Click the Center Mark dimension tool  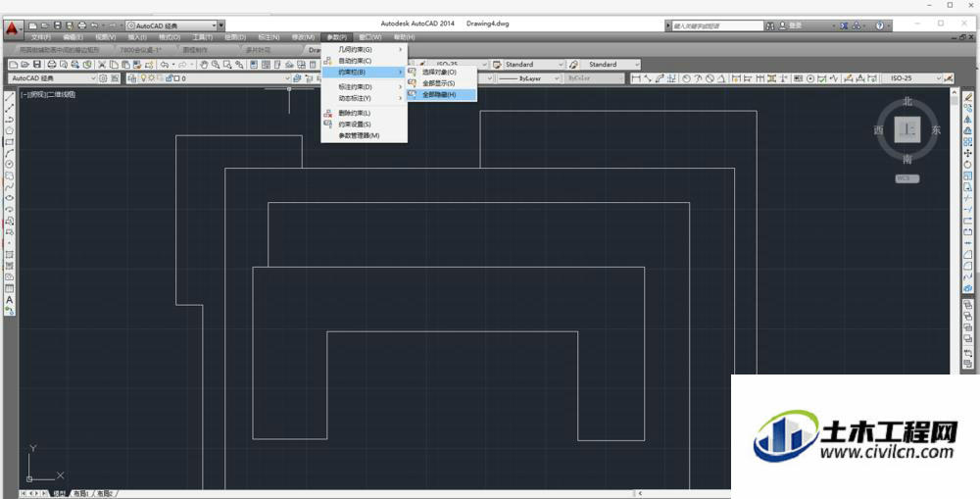coord(810,78)
